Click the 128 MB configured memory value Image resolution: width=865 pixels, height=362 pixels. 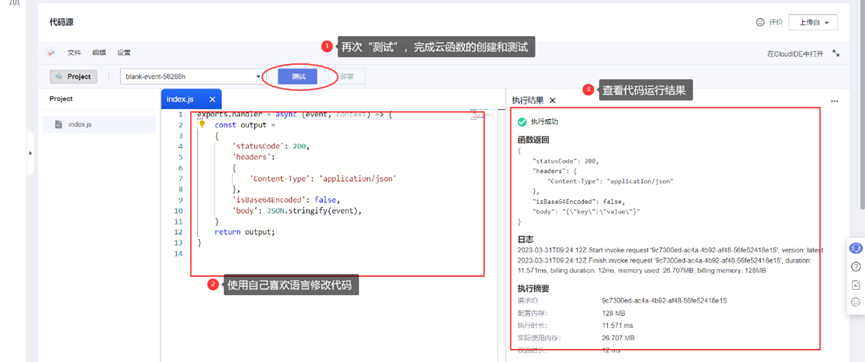[613, 313]
